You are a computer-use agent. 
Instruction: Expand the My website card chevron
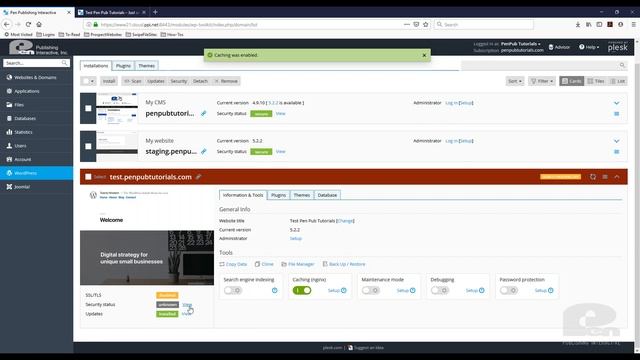pos(617,141)
